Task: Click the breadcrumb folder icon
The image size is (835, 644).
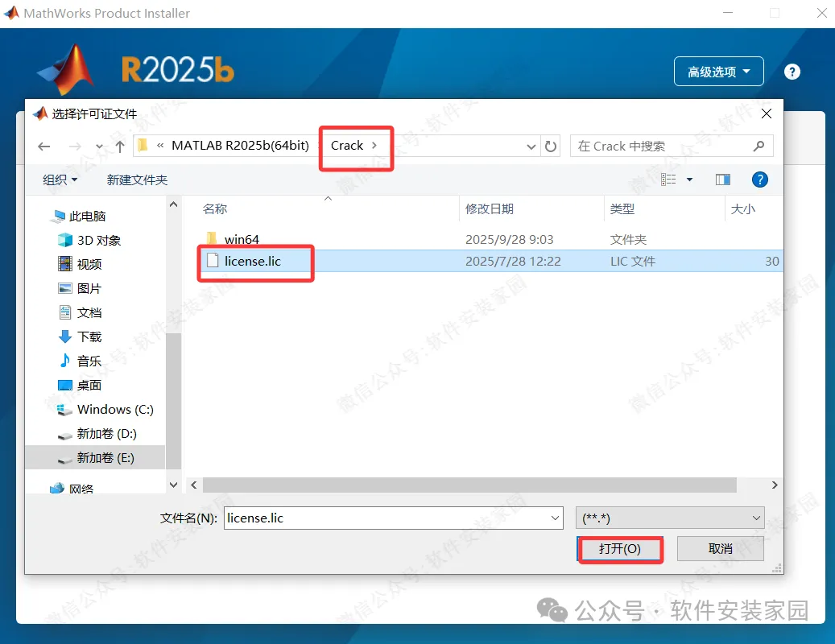Action: point(143,145)
